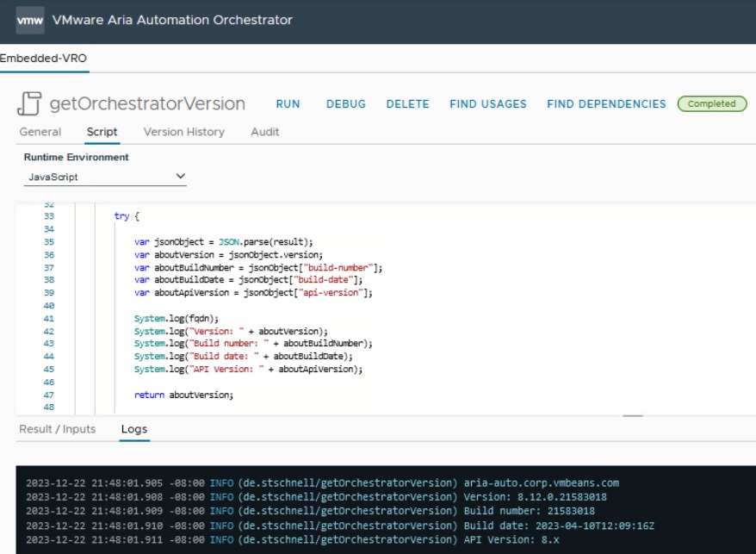Start DEBUG for this action
Viewport: 756px width, 554px height.
pyautogui.click(x=345, y=104)
